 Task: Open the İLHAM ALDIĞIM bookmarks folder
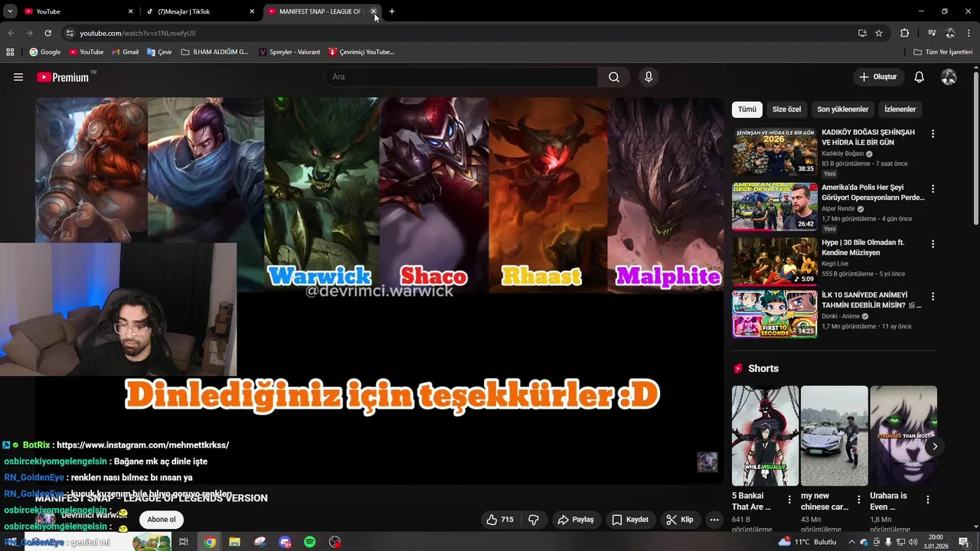coord(214,52)
